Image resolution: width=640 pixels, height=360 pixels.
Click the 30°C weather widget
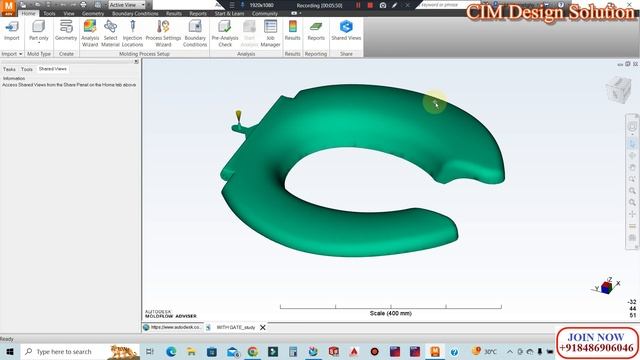click(x=484, y=351)
